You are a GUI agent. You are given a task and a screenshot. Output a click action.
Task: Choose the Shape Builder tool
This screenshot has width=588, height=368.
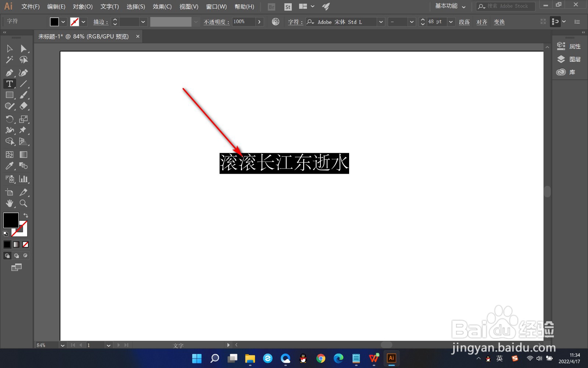coord(10,141)
